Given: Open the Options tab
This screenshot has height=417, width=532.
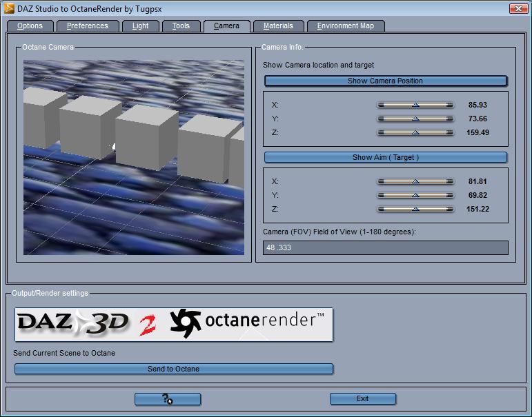Looking at the screenshot, I should [30, 26].
